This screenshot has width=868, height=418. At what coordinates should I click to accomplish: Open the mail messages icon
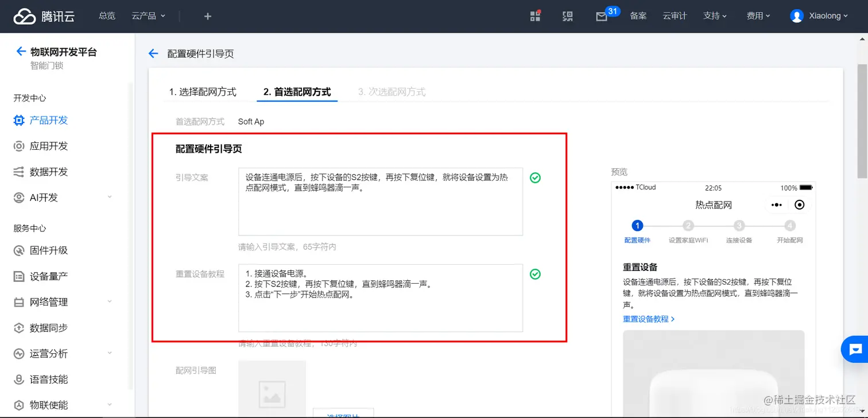tap(602, 17)
